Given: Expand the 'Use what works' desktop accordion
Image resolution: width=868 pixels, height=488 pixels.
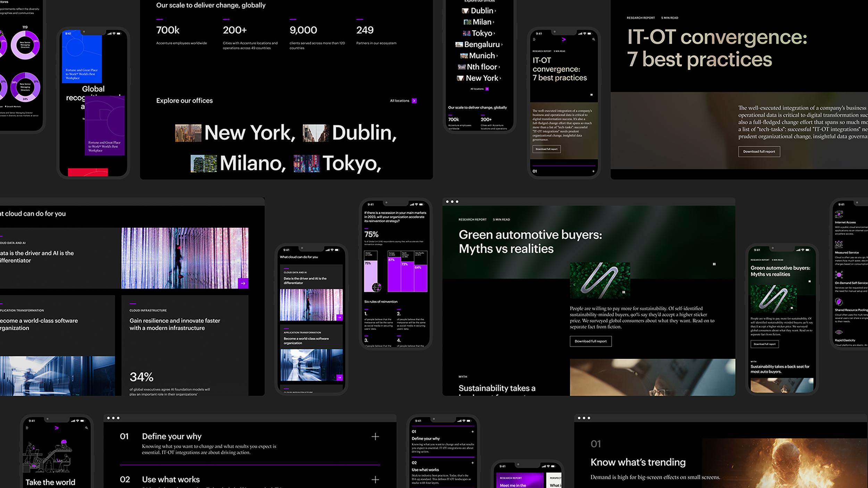Looking at the screenshot, I should click(375, 480).
